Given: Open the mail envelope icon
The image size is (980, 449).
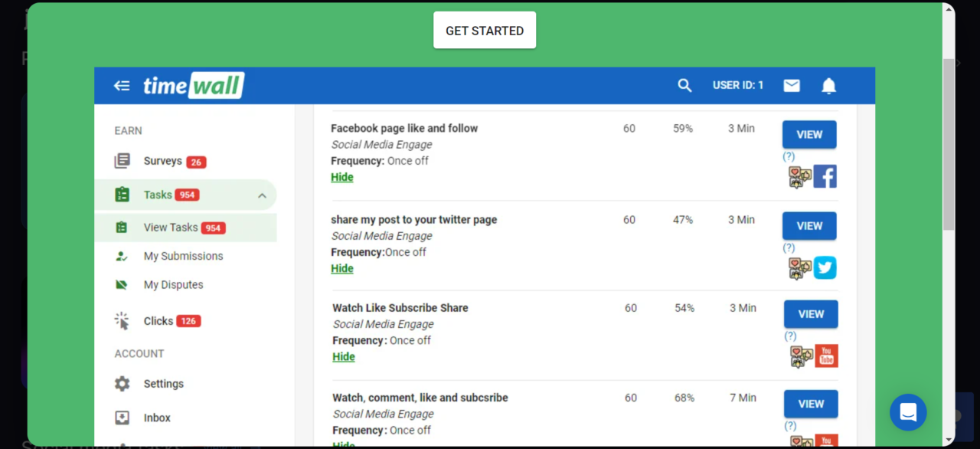Looking at the screenshot, I should [x=792, y=86].
